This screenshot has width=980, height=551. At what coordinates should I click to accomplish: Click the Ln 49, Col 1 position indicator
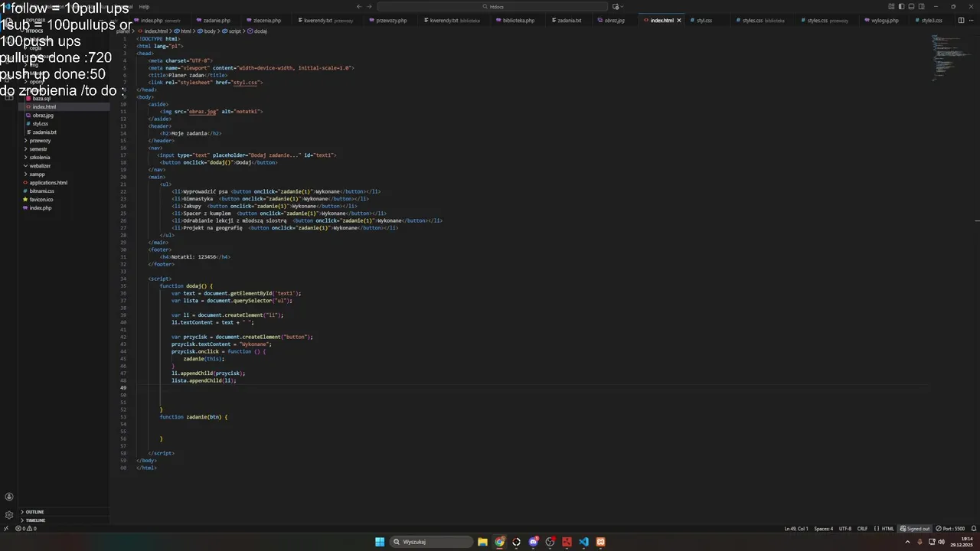pos(796,529)
